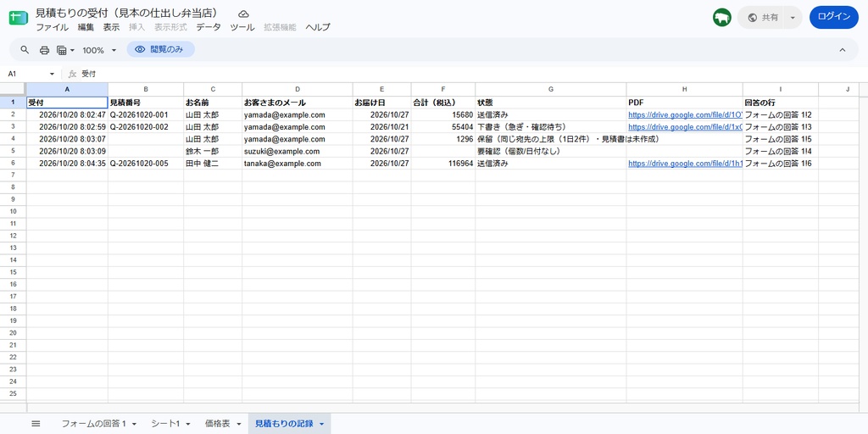The height and width of the screenshot is (434, 868).
Task: Click the 閲覧のみ view-only badge
Action: (x=160, y=49)
